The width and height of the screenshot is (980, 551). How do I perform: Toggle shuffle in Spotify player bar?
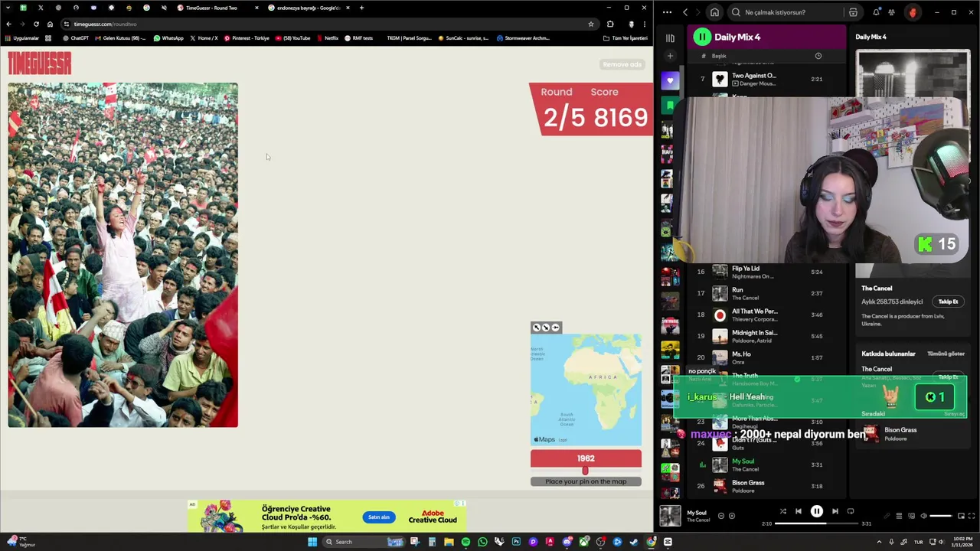click(782, 511)
